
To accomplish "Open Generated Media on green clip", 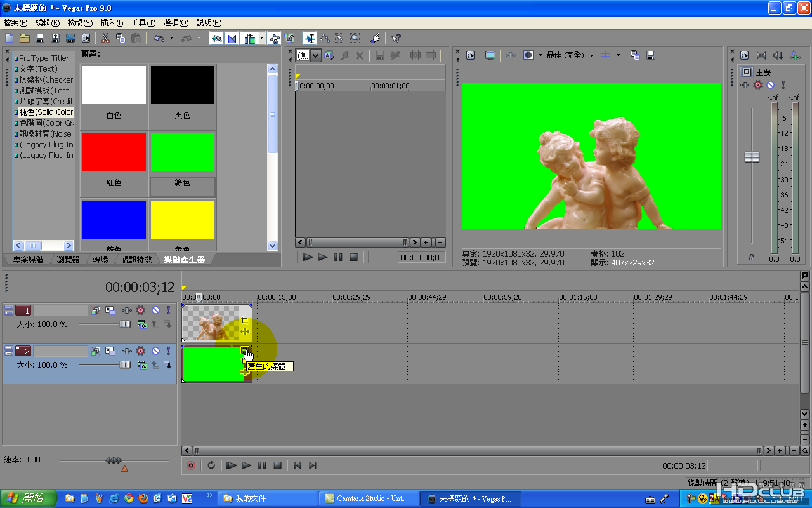I will click(245, 351).
